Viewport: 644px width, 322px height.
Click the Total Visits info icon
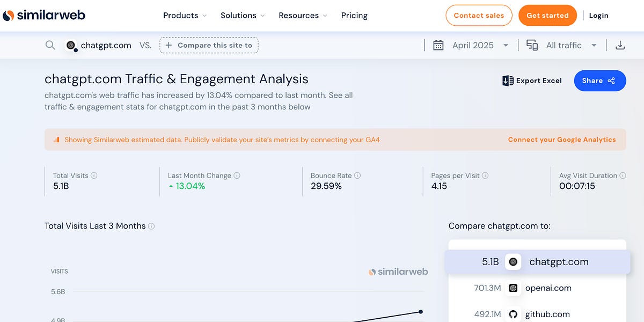[x=94, y=175]
